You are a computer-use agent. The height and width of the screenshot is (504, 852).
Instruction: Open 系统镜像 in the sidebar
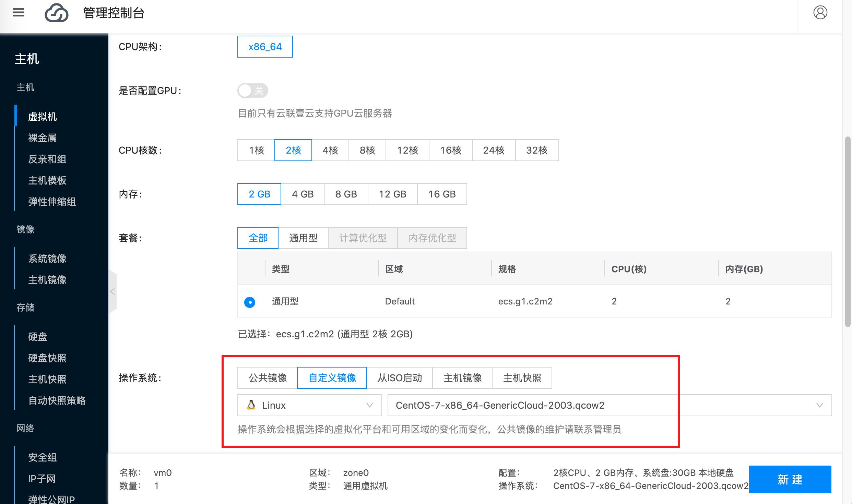47,259
